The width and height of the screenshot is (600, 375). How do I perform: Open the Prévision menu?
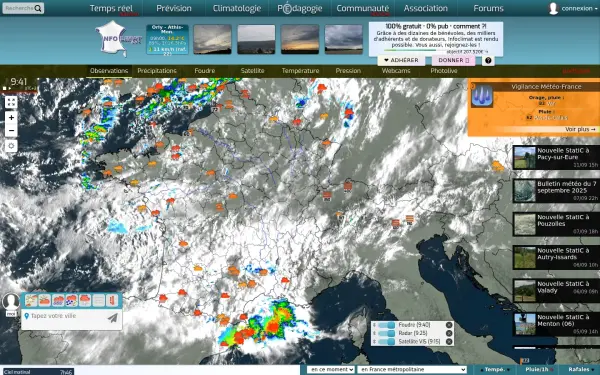coord(174,8)
